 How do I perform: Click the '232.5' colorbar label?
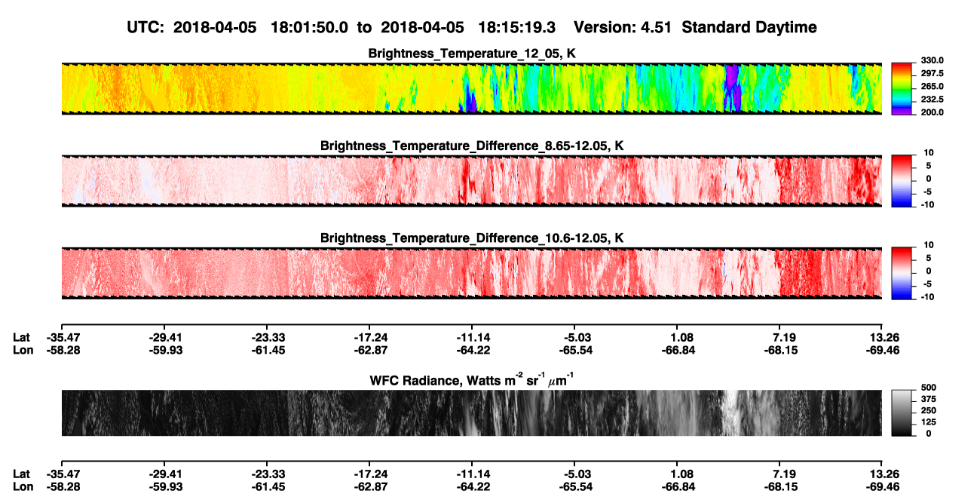(932, 99)
